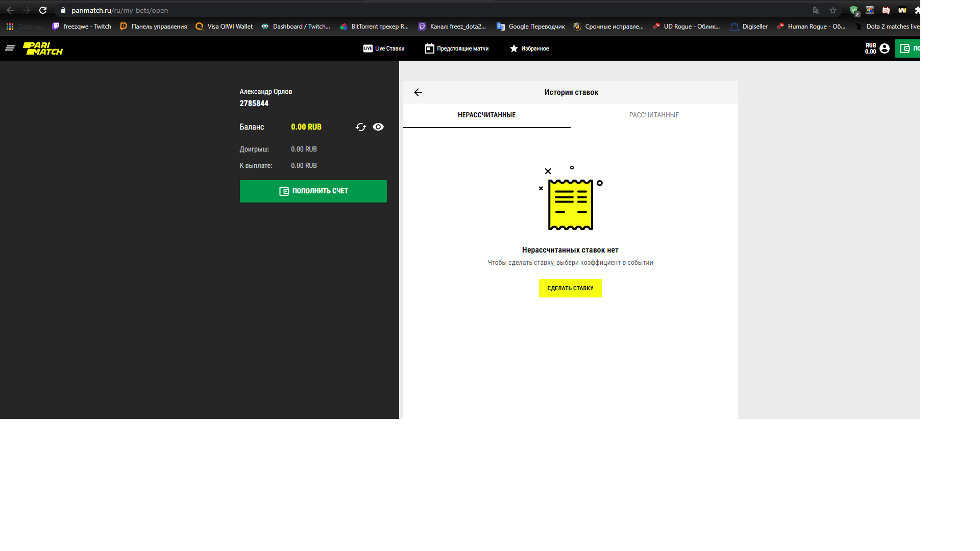
Task: Switch to the РАССЧИТАННЫЕ tab
Action: tap(654, 115)
